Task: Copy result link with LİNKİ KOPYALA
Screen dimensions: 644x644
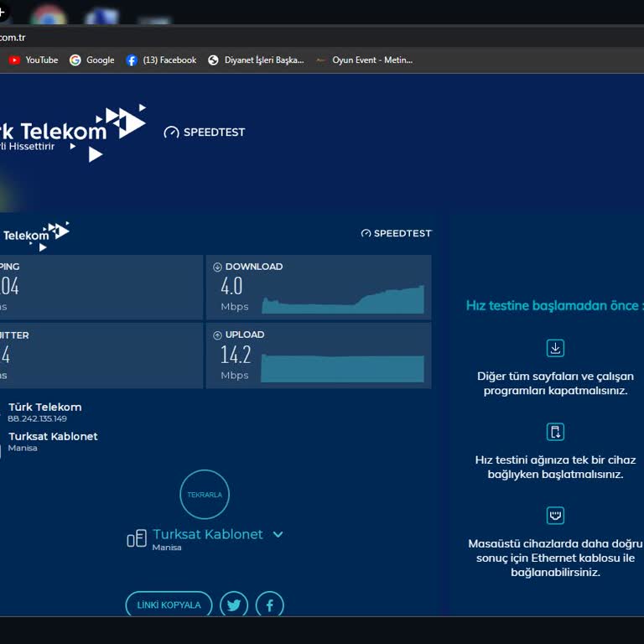Action: (x=169, y=605)
